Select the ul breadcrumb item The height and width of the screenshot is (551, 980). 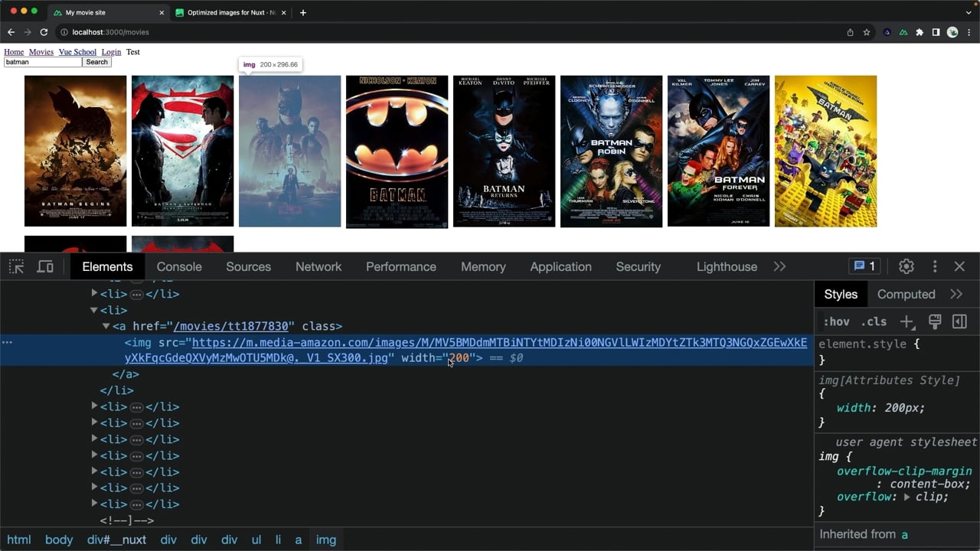click(256, 540)
